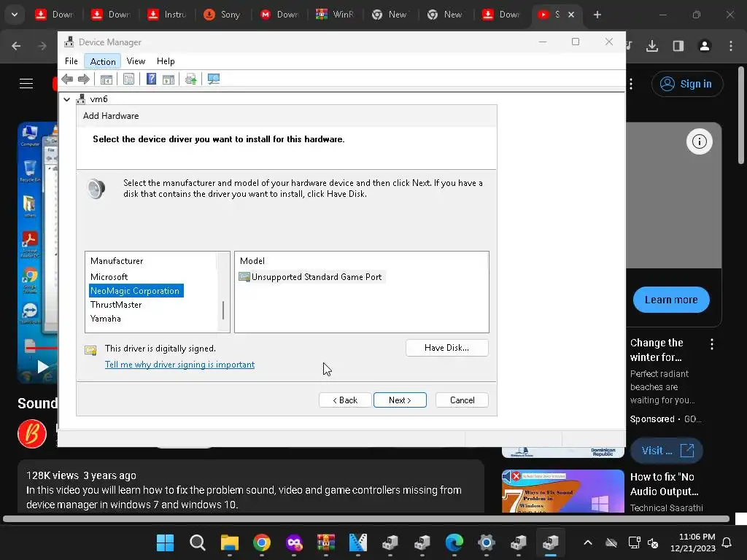Click the Forward arrow in Device Manager toolbar

click(x=83, y=79)
